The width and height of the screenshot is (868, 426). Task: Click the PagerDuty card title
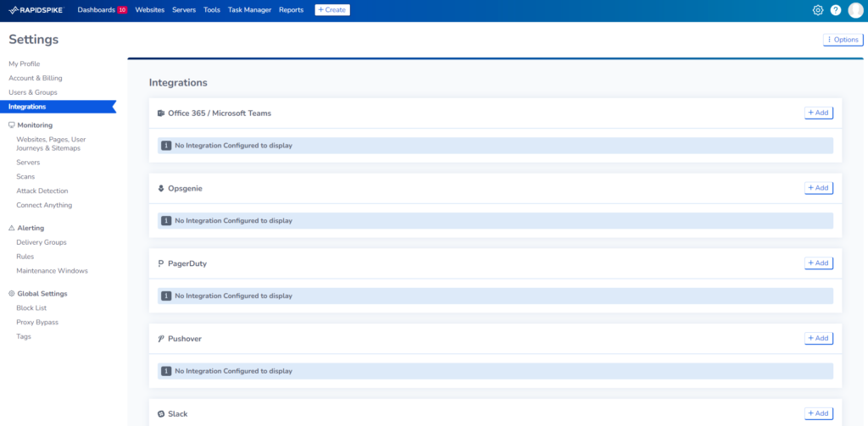187,264
